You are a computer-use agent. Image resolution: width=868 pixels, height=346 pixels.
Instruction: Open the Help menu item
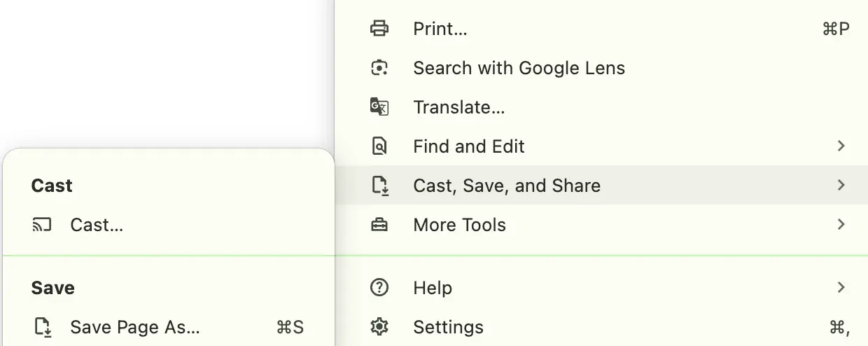pos(601,287)
